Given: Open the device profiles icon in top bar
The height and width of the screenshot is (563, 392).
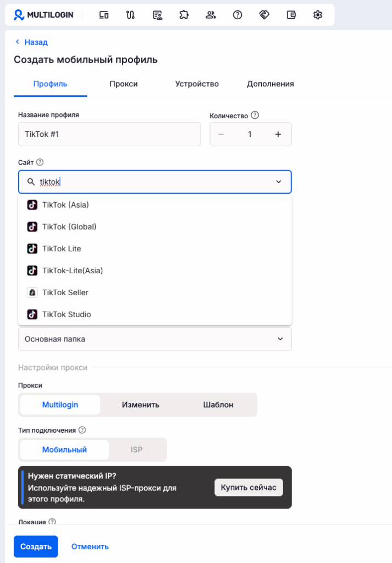Looking at the screenshot, I should pos(104,15).
